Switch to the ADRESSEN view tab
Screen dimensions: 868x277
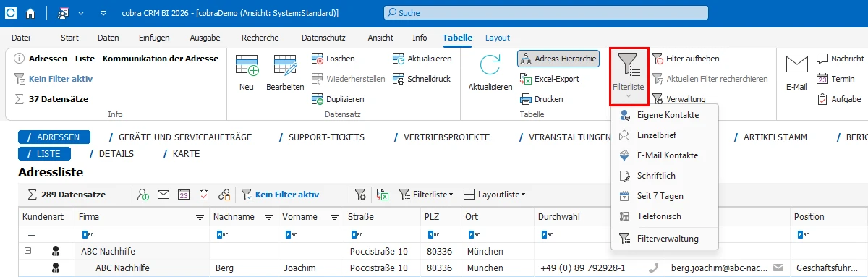pyautogui.click(x=54, y=137)
